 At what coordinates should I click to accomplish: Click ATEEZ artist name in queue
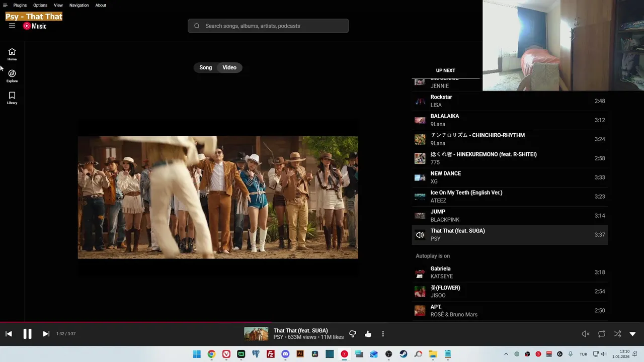(438, 201)
